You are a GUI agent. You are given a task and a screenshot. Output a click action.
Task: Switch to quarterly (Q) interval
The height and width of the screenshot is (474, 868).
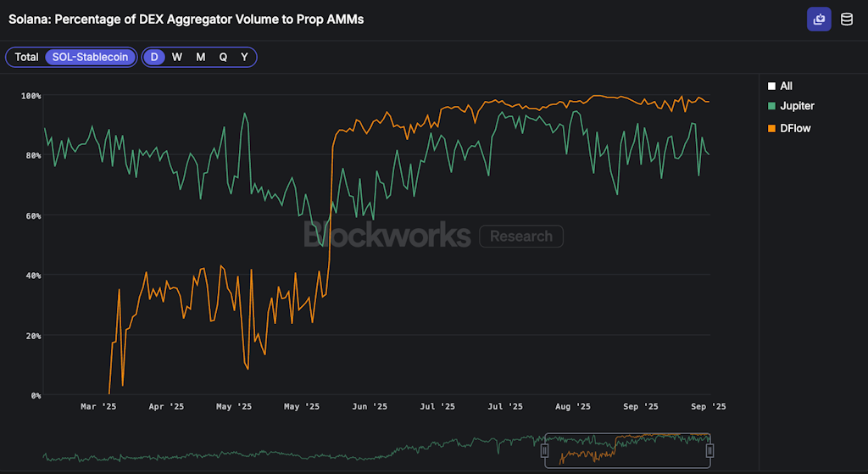(223, 57)
